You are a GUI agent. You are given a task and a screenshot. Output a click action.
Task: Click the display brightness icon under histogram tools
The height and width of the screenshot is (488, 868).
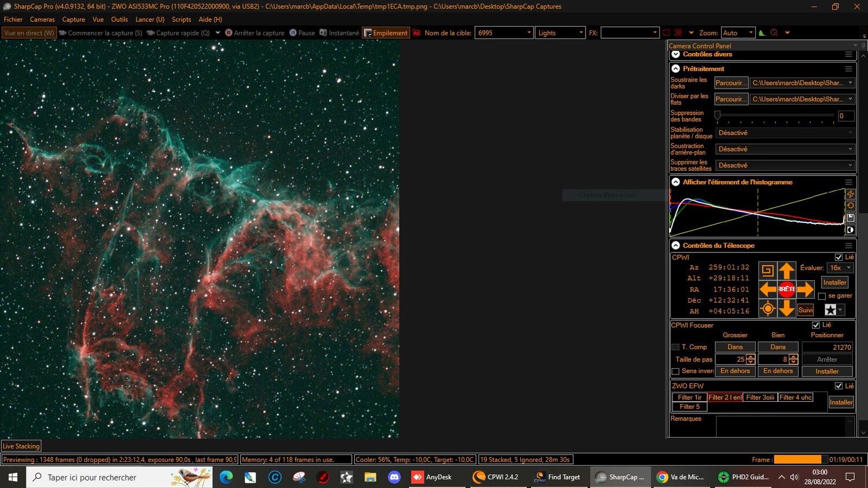[850, 229]
